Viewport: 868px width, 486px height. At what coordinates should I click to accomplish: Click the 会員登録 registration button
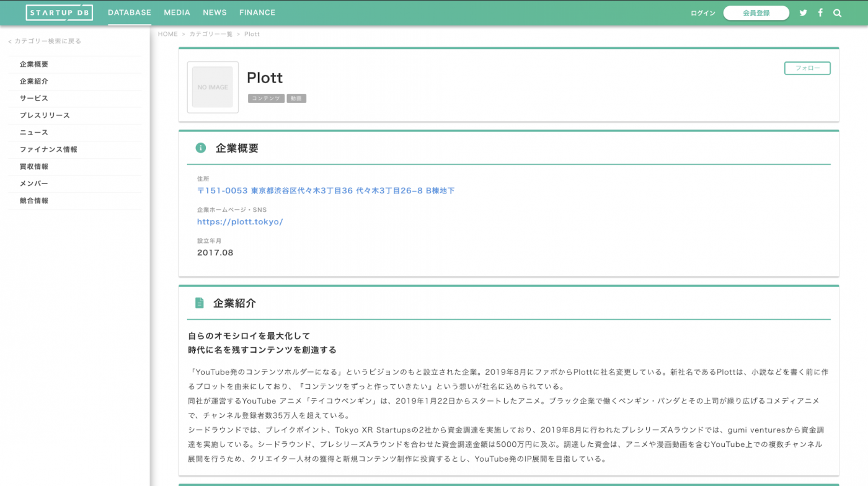756,12
